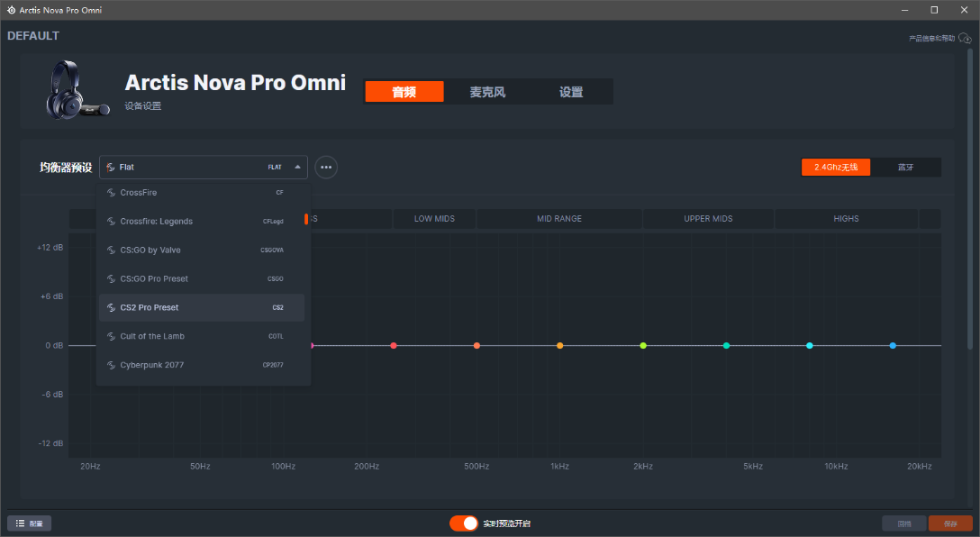
Task: Click the Arctis Nova Pro headset image
Action: click(x=77, y=90)
